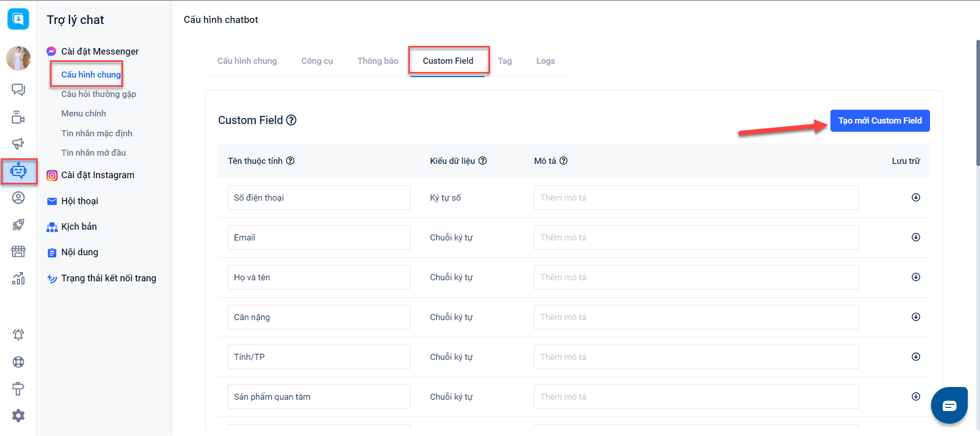Open the statistics chart icon
This screenshot has width=980, height=436.
pos(18,278)
